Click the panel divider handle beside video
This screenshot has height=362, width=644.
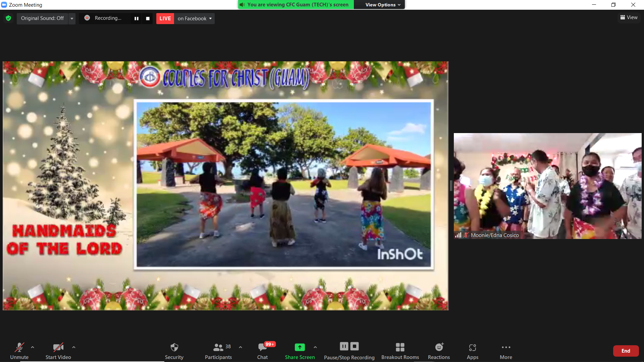451,186
